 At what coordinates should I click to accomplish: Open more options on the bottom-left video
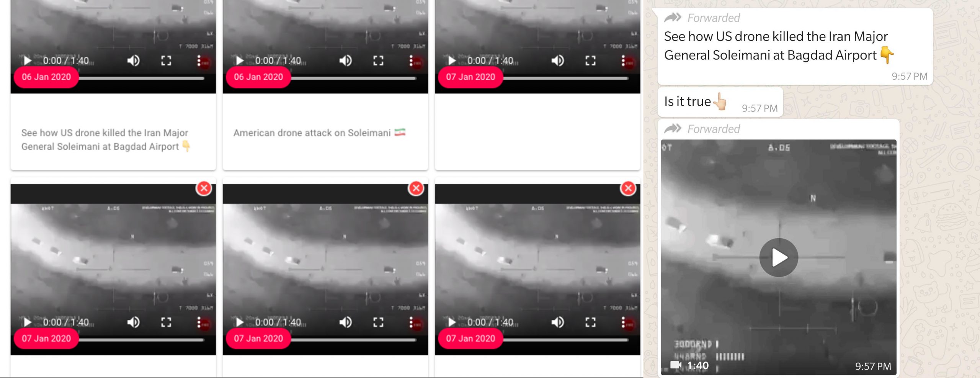(199, 322)
